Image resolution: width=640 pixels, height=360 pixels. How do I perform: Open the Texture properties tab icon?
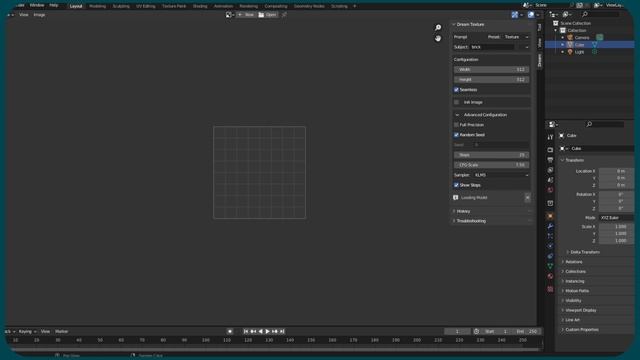tap(550, 289)
